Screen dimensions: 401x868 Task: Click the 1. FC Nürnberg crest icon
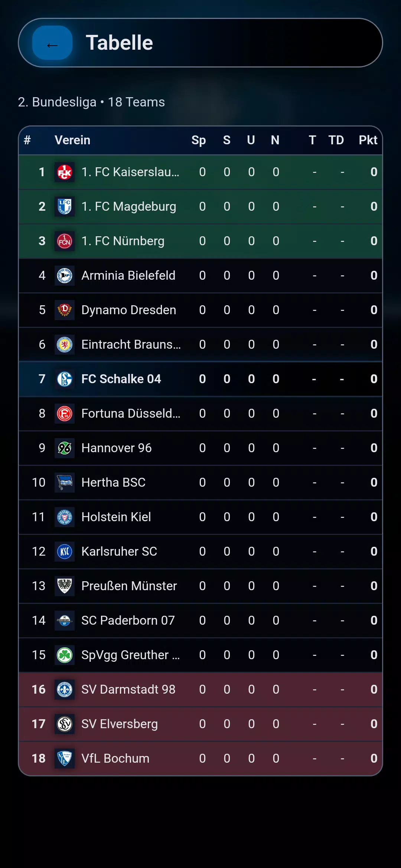click(65, 241)
